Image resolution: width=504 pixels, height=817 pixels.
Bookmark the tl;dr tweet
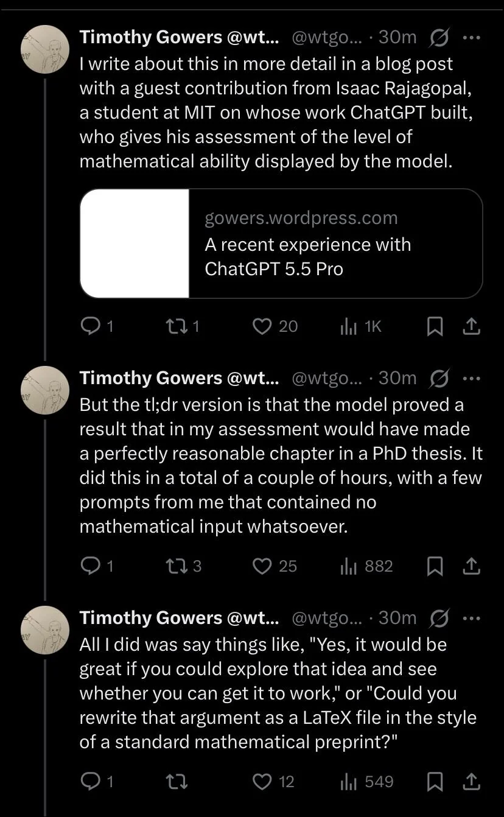pos(435,567)
